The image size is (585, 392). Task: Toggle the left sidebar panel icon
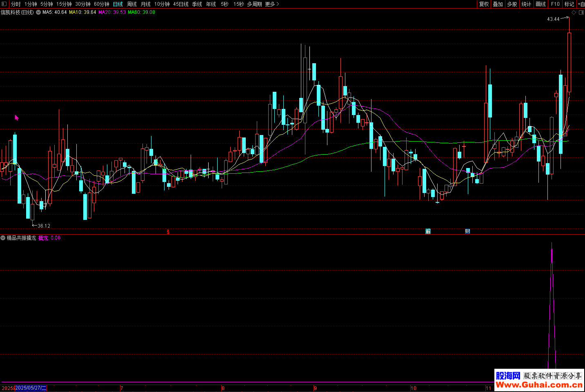pyautogui.click(x=4, y=4)
